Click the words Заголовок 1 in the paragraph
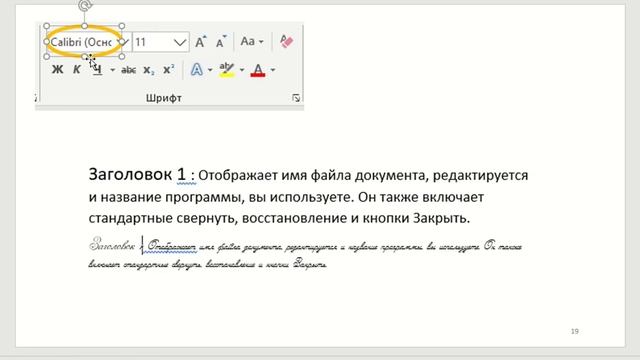Image resolution: width=640 pixels, height=360 pixels. point(137,174)
